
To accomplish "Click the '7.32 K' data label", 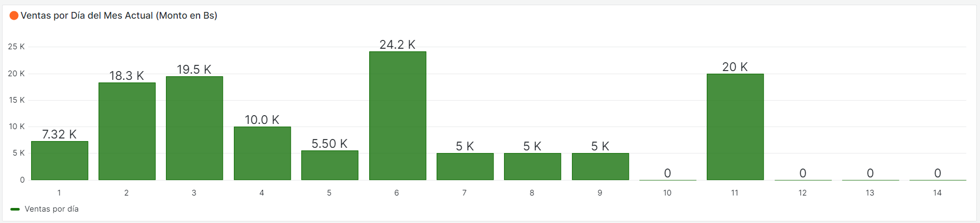I will click(59, 134).
